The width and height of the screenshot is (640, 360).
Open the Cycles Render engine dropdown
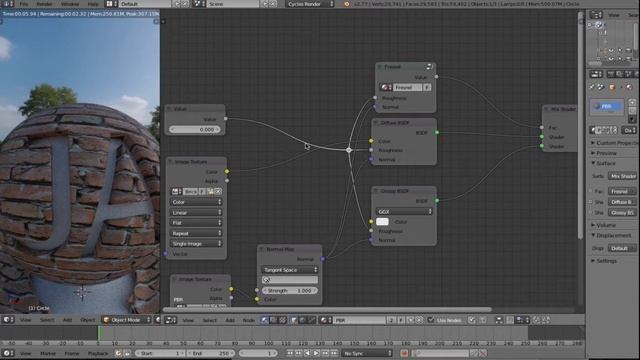coord(310,4)
